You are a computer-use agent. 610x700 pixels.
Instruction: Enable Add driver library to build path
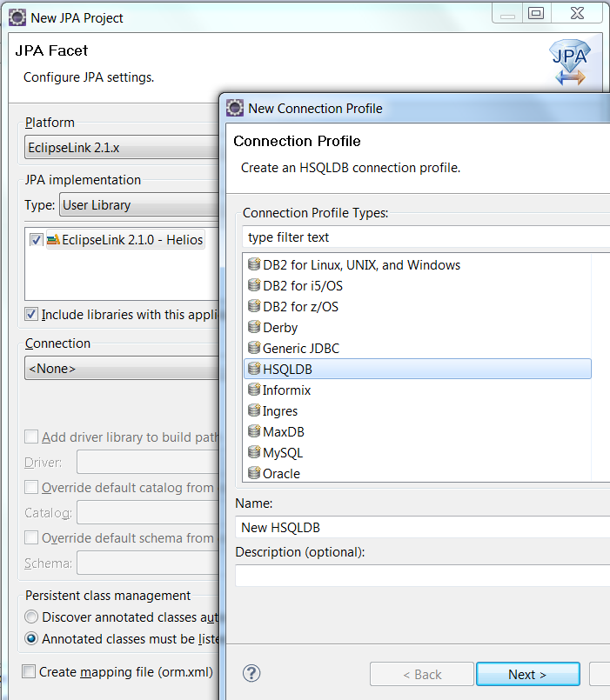(x=31, y=437)
